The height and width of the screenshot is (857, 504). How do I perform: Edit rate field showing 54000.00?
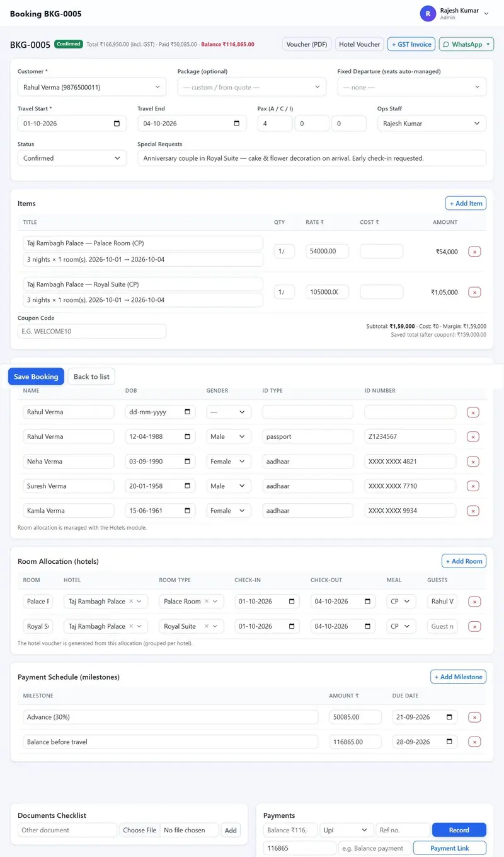[x=328, y=252]
